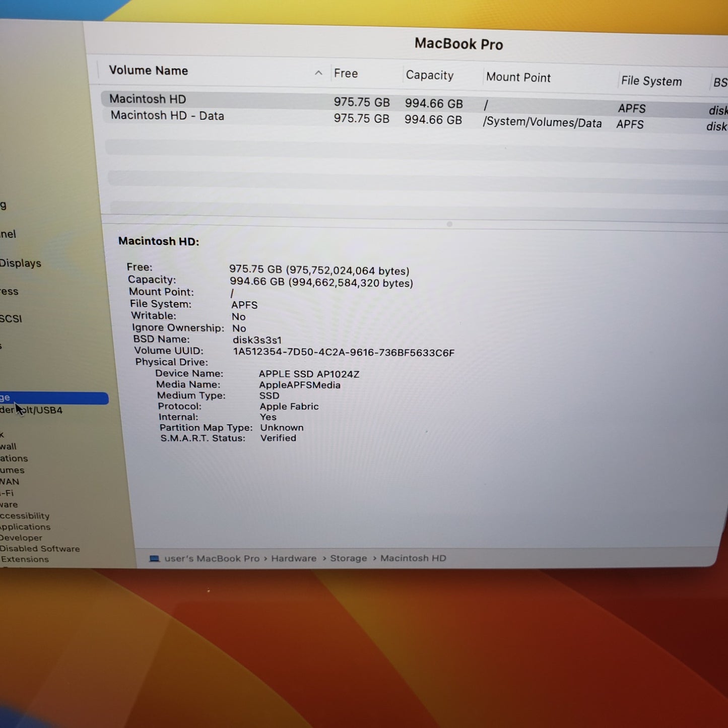Select Extensions in the sidebar
The image size is (728, 728).
[x=25, y=559]
